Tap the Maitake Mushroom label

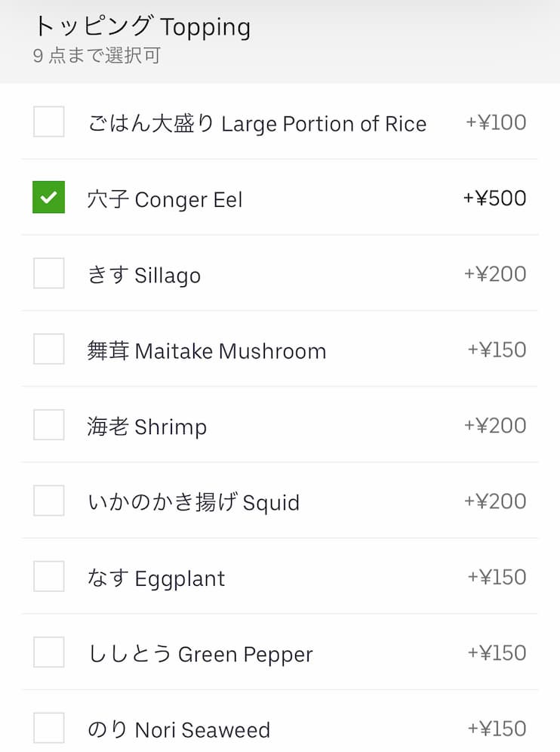click(206, 351)
